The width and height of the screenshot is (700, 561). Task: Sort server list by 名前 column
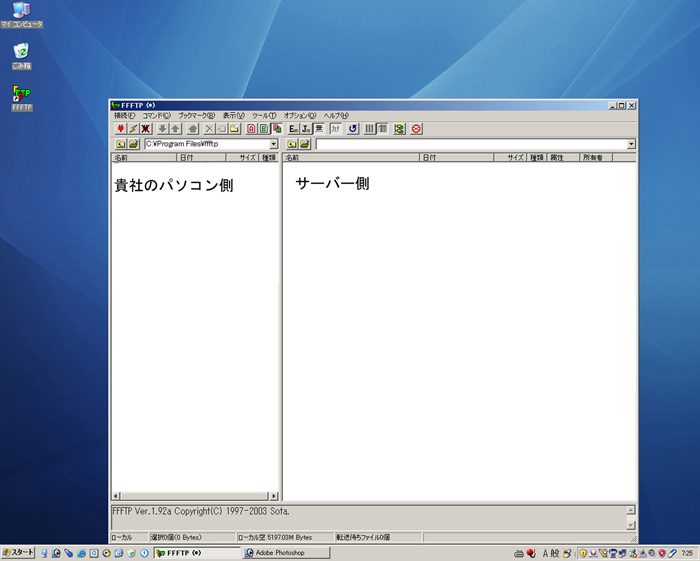click(351, 158)
